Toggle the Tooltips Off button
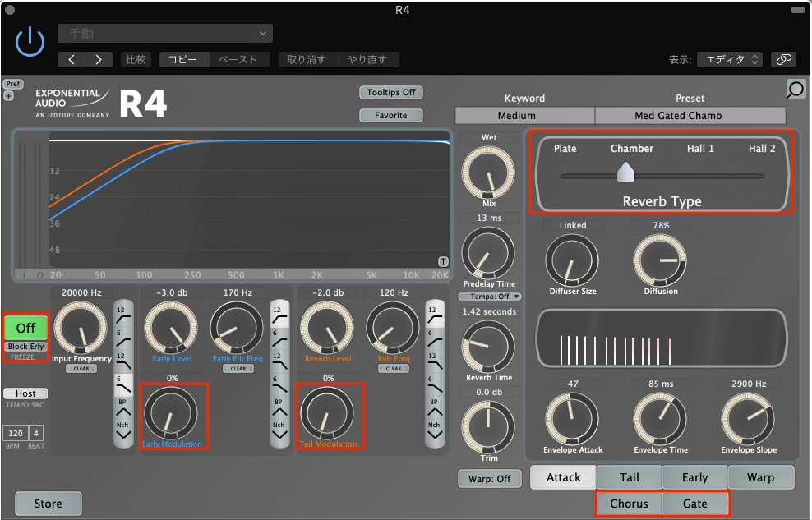Screen dimensions: 812x520 pos(391,92)
